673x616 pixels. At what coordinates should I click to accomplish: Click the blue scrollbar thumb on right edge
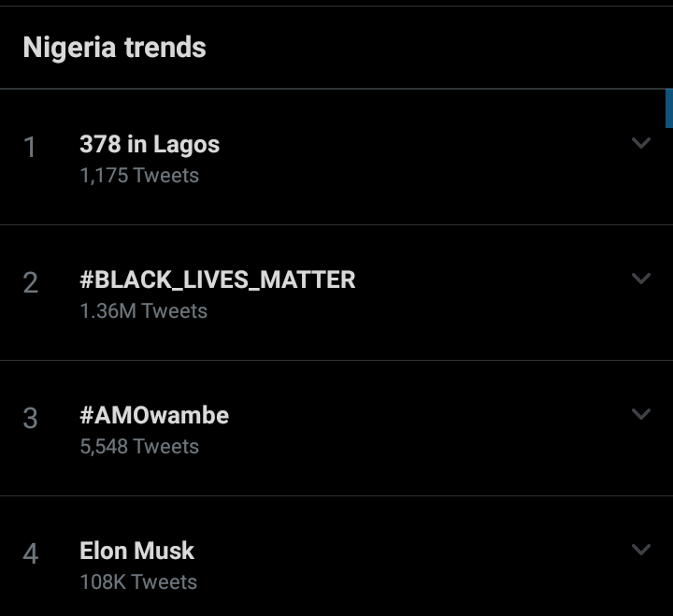point(668,107)
